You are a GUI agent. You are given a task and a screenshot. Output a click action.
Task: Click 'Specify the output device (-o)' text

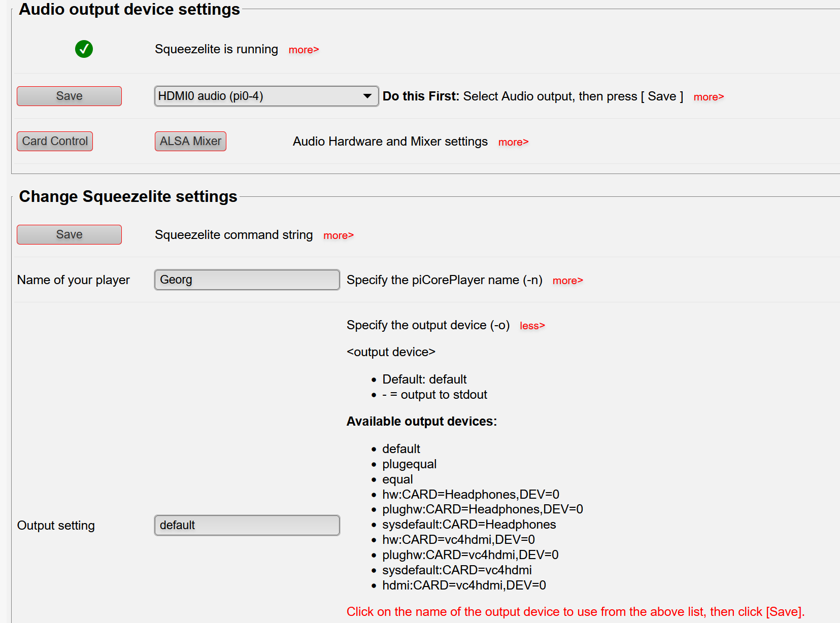click(x=428, y=325)
